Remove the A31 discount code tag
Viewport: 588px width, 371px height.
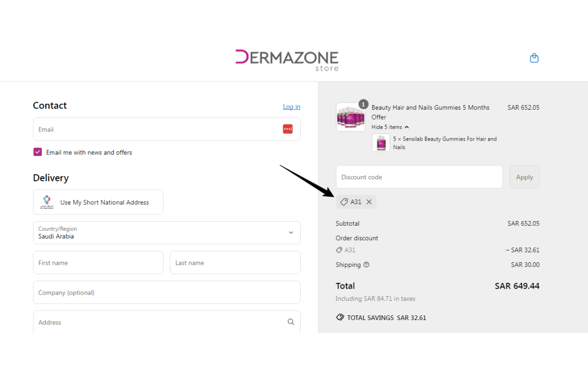click(369, 201)
